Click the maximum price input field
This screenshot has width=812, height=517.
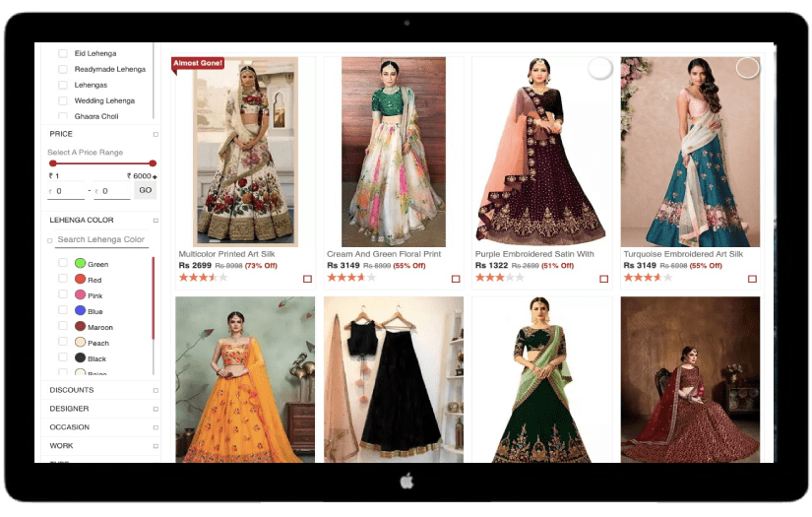(x=112, y=191)
